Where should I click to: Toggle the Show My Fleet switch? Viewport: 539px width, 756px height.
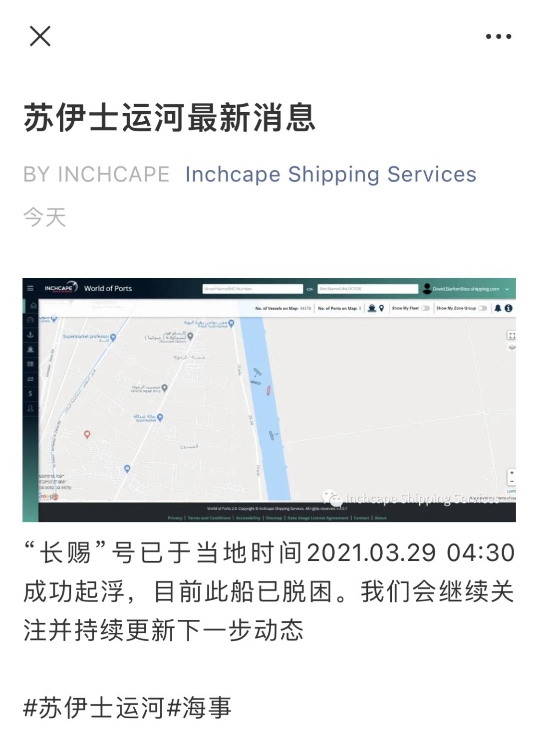425,308
